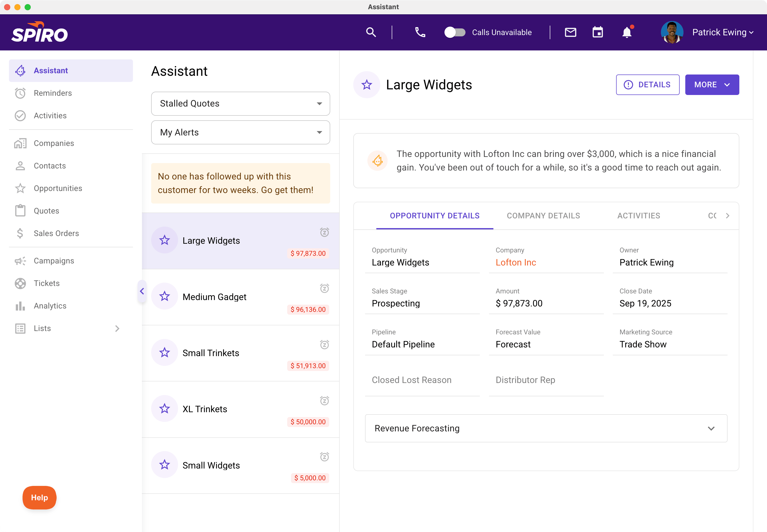Click the star icon for Small Trinkets
The width and height of the screenshot is (767, 532).
click(x=164, y=352)
